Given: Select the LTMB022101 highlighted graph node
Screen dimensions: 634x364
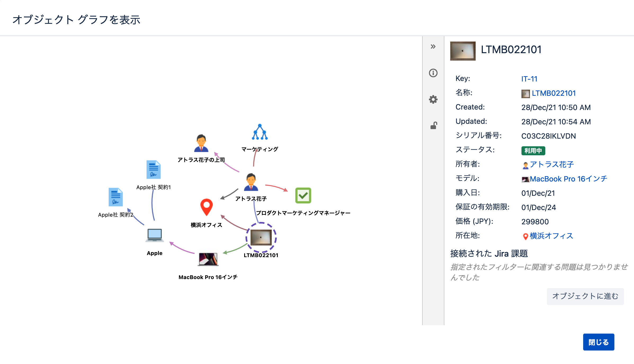Looking at the screenshot, I should pos(261,238).
